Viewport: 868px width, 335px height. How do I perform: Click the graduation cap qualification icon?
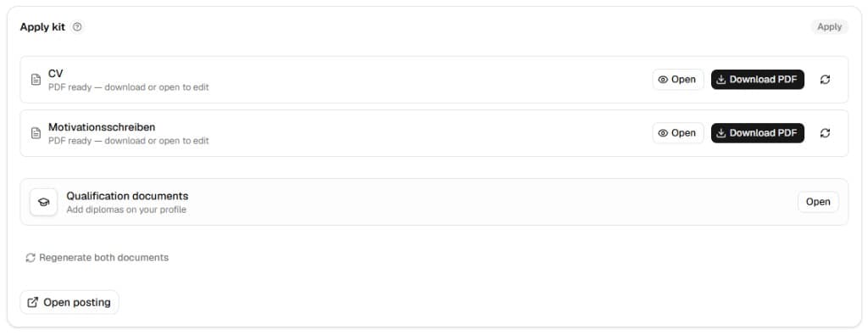pos(44,202)
